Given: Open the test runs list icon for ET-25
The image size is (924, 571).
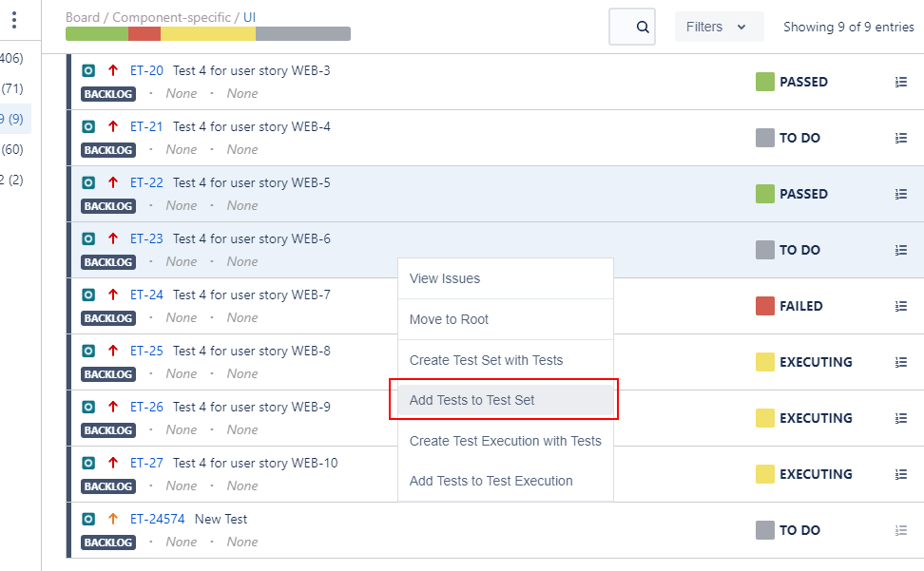Looking at the screenshot, I should pos(901,362).
